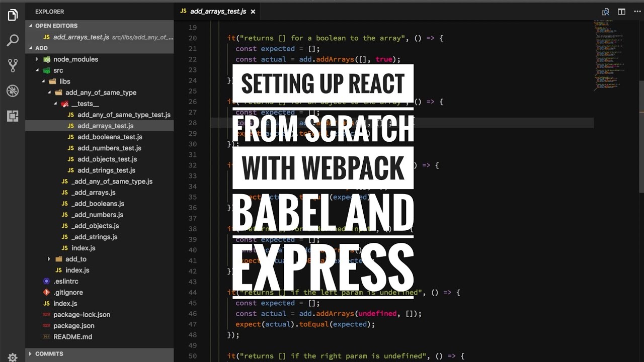Click the 'undefined' argument on line 46
The image size is (644, 362).
pyautogui.click(x=377, y=313)
